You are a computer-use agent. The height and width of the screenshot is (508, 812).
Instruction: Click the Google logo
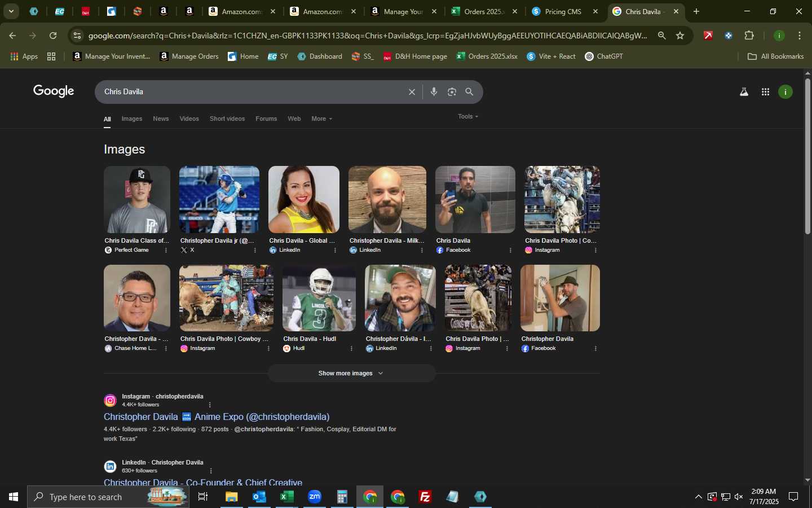(x=54, y=91)
